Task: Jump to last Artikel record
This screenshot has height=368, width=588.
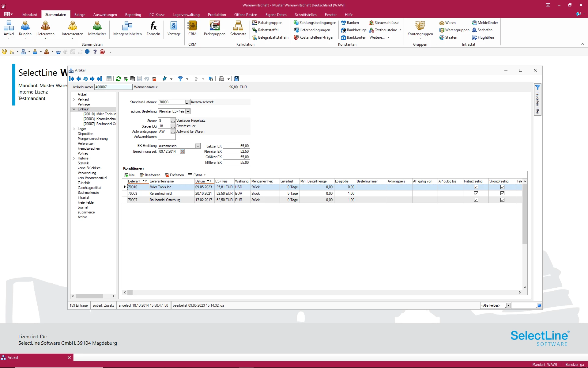Action: click(x=99, y=79)
